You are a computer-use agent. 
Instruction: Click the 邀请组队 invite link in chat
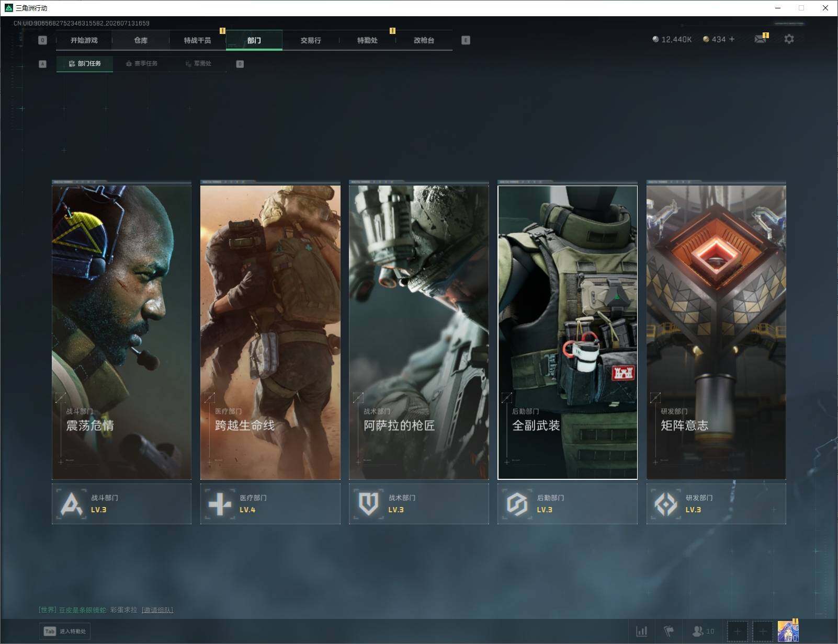(157, 610)
